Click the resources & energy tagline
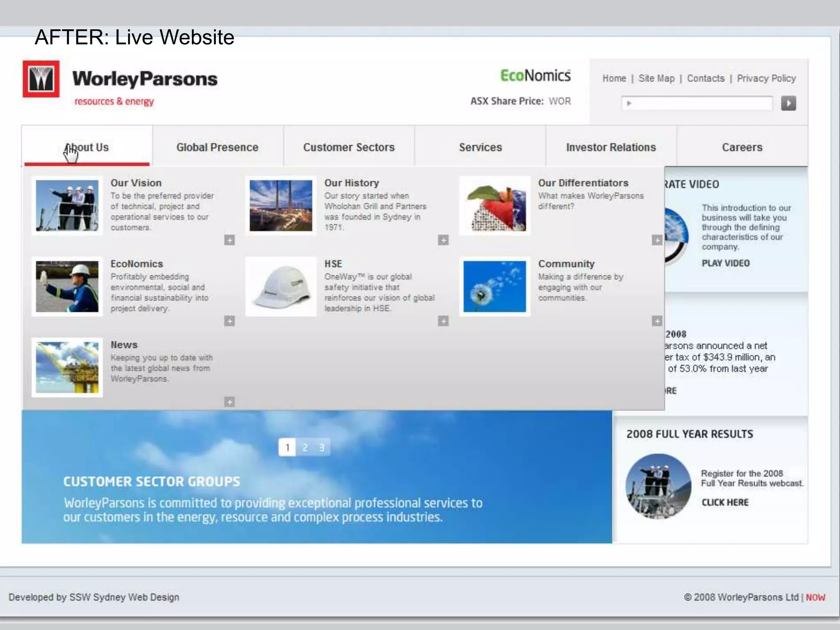 pyautogui.click(x=114, y=101)
